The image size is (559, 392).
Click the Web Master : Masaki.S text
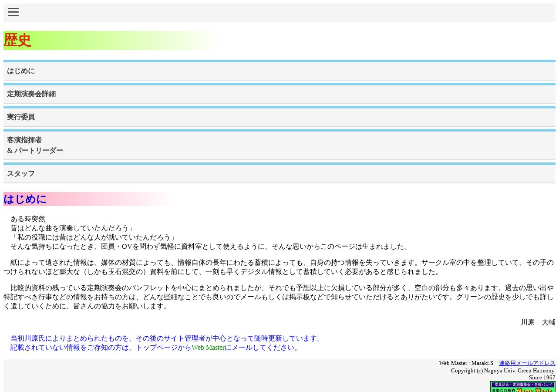coord(466,363)
